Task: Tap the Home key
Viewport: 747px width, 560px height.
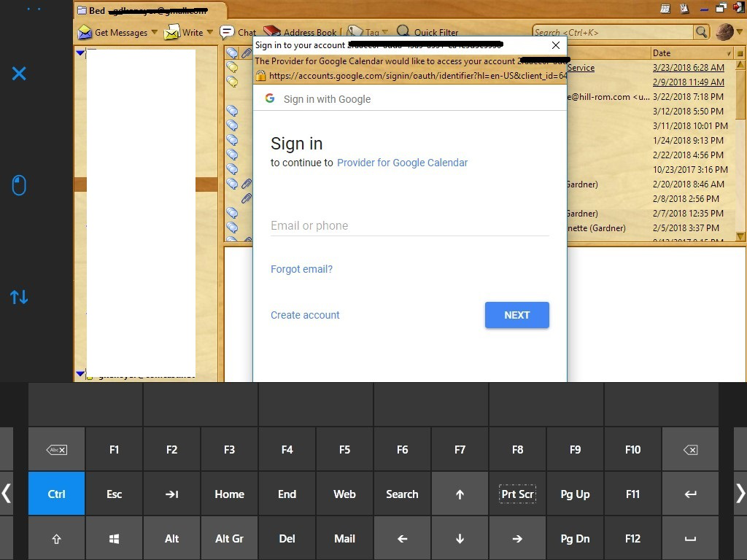Action: coord(229,494)
